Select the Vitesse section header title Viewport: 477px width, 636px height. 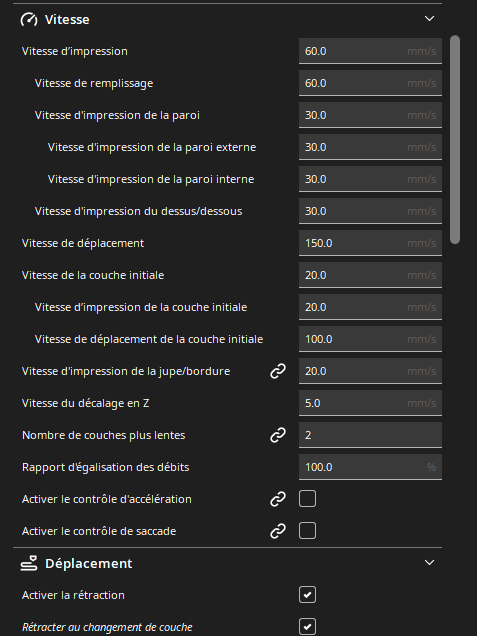(67, 19)
